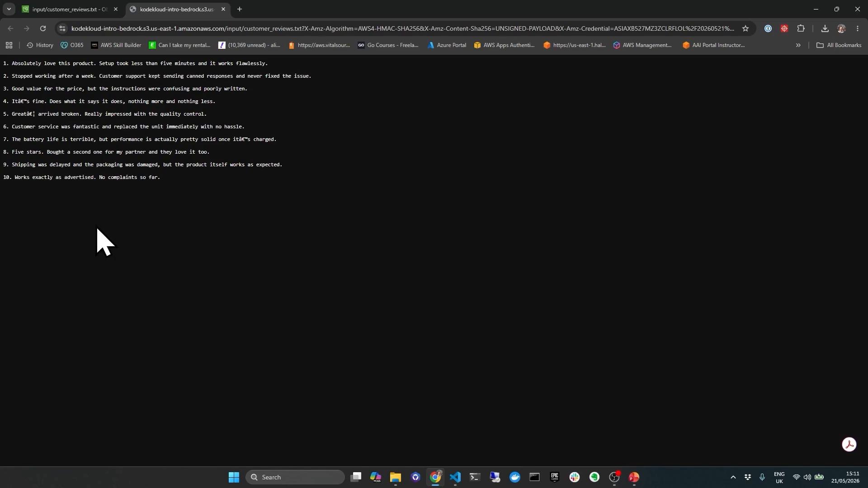This screenshot has height=488, width=868.
Task: Open volume control speaker icon
Action: click(807, 477)
